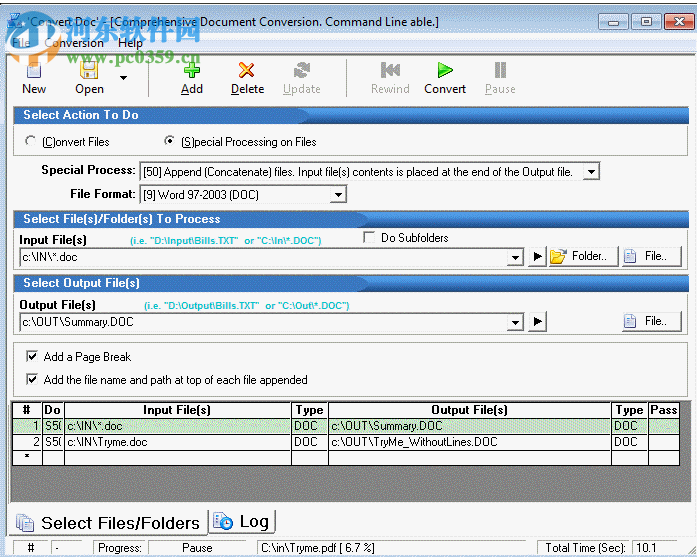This screenshot has height=557, width=697.
Task: Toggle the Do Subfolders checkbox
Action: 369,237
